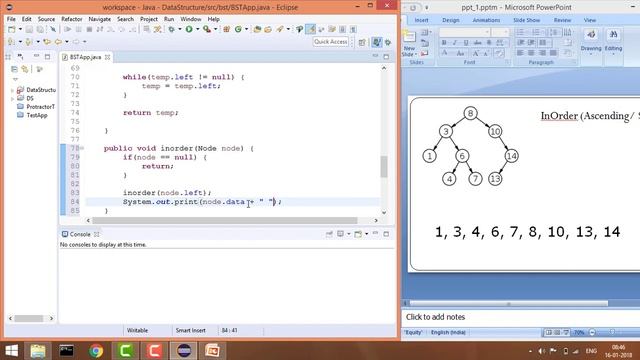This screenshot has height=360, width=640.
Task: Select the Java perspective icon
Action: coord(377,42)
